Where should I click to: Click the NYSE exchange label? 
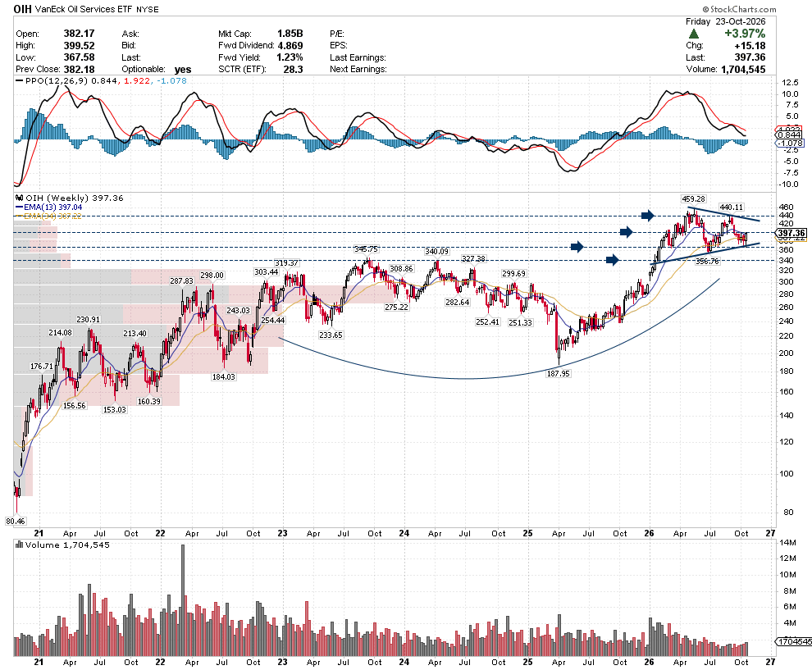[x=148, y=9]
